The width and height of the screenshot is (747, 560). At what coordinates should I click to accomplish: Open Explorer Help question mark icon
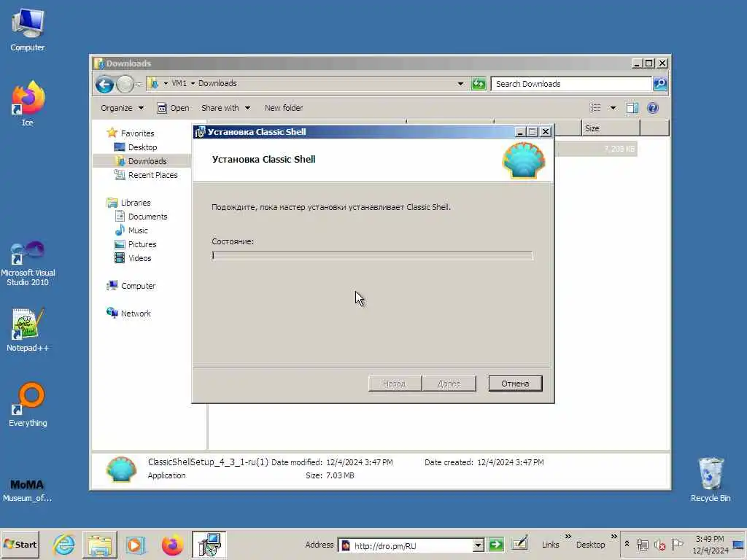[x=653, y=108]
